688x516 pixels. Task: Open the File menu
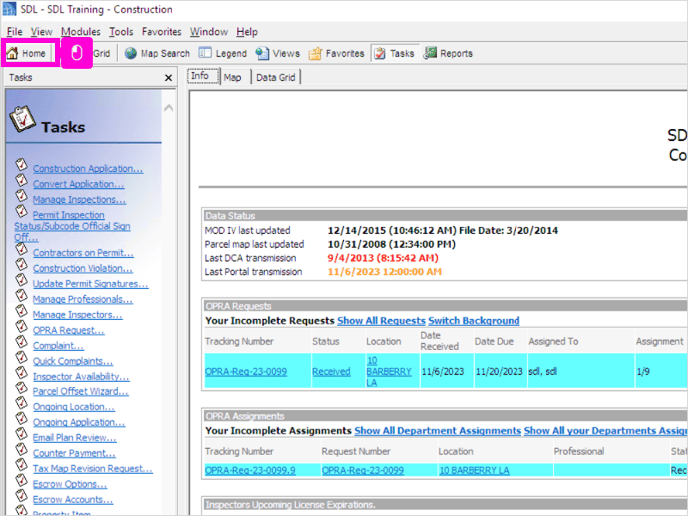coord(14,32)
